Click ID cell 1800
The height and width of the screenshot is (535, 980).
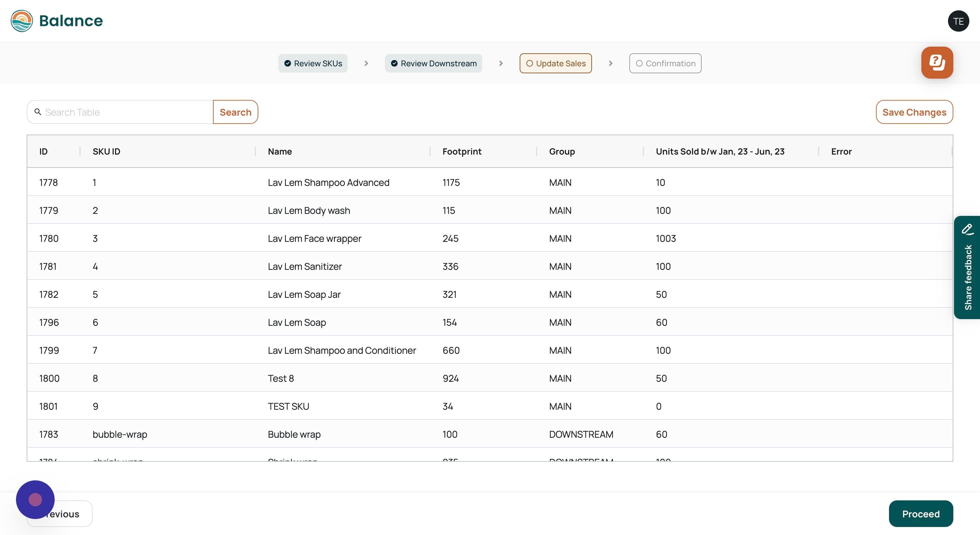[49, 378]
